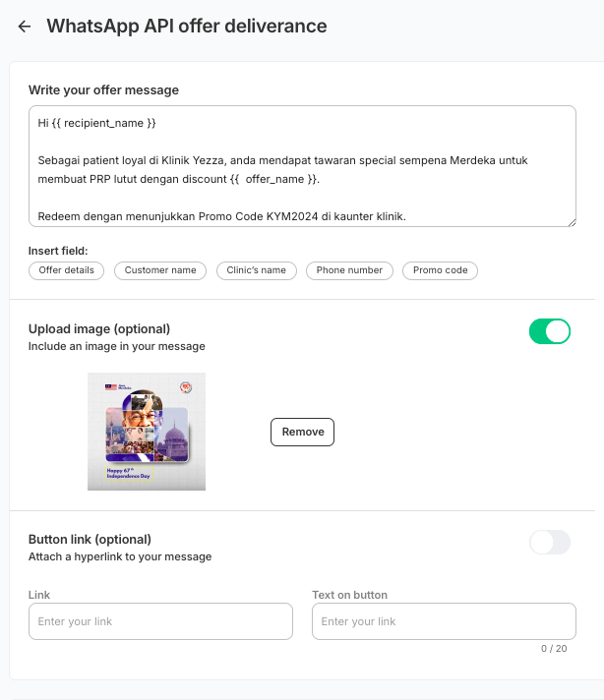Insert the Promo code field chip
604x700 pixels.
[440, 270]
